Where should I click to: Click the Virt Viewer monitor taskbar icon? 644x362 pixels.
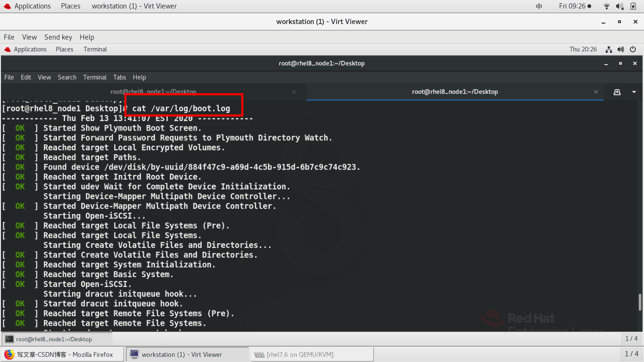coord(134,354)
